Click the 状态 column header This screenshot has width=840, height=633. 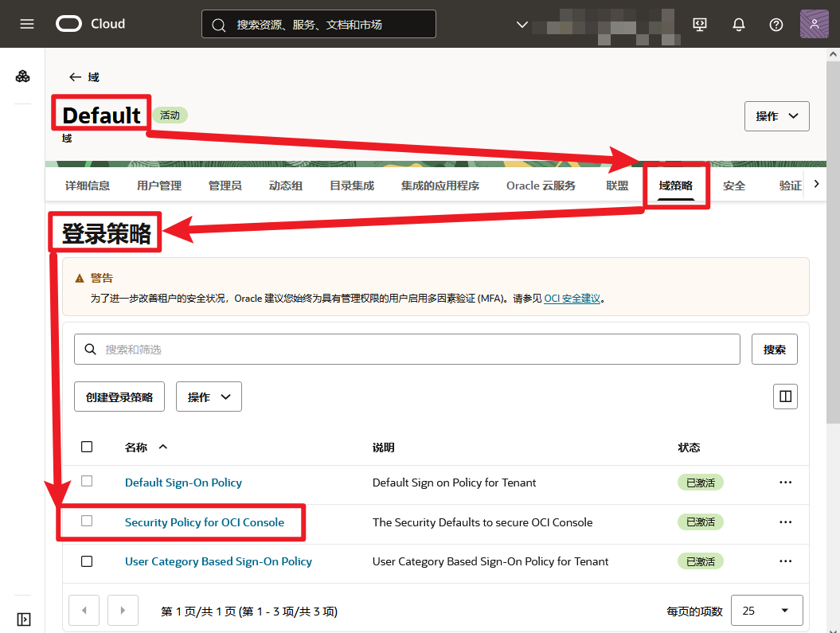[x=689, y=447]
